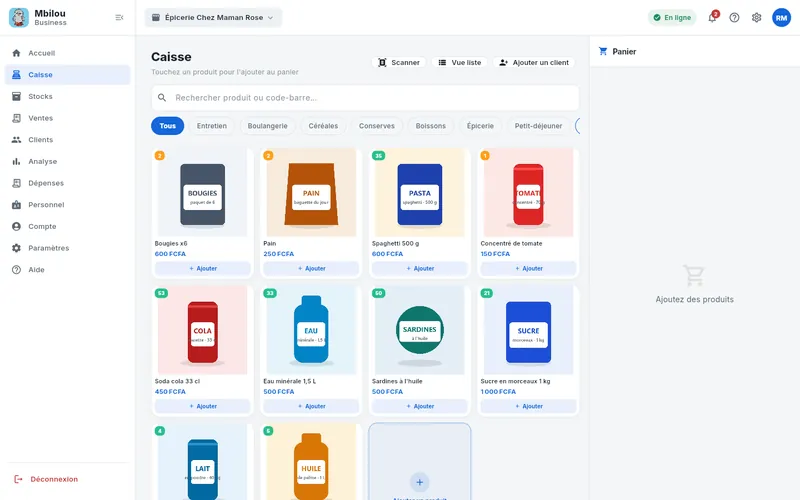This screenshot has width=800, height=500.
Task: Open the help question mark icon
Action: (734, 17)
